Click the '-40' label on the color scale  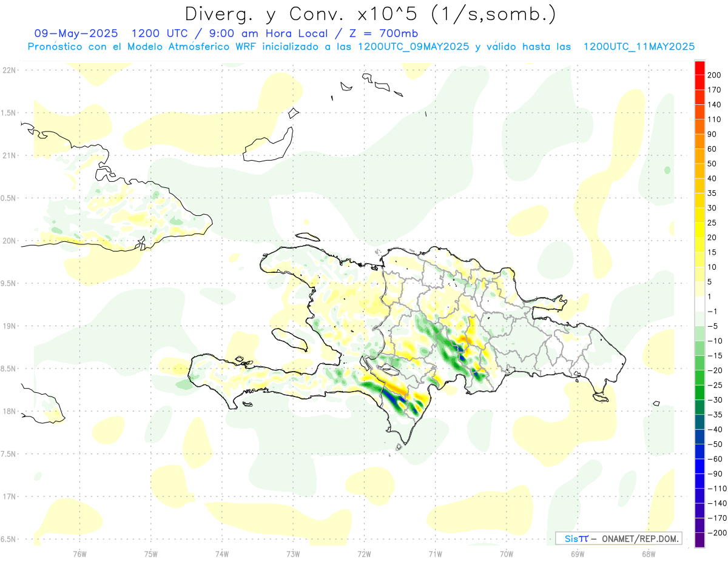click(x=716, y=429)
